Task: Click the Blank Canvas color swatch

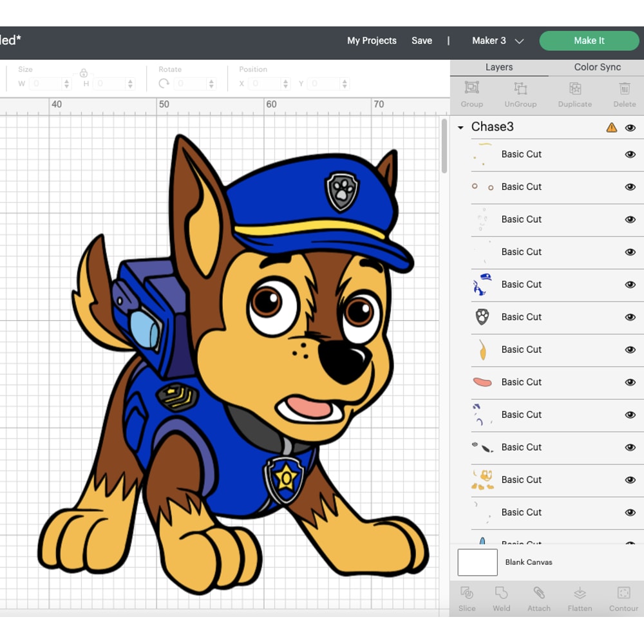Action: (x=477, y=562)
